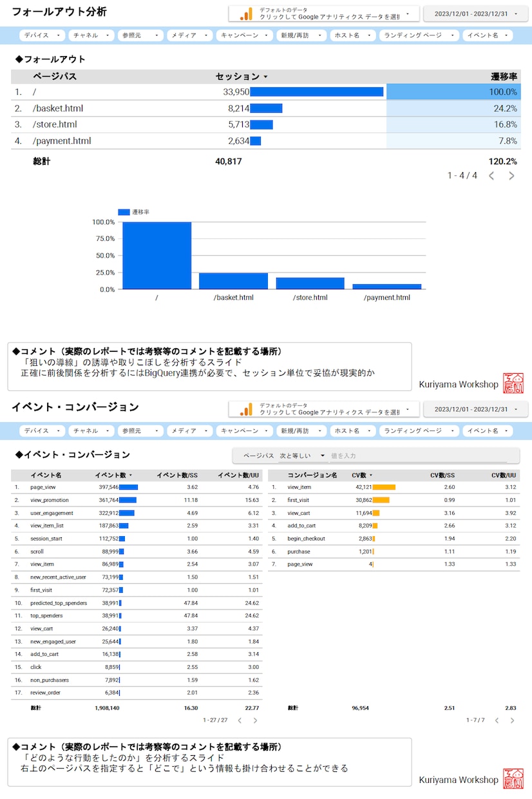Click purchase in コンバージョン名 table
Viewport: 532px width, 799px height.
(298, 552)
